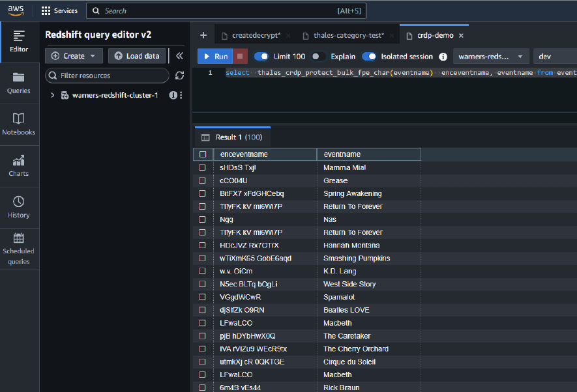The width and height of the screenshot is (577, 392).
Task: Select the cell 'Cirque du Soleil'
Action: click(x=368, y=362)
